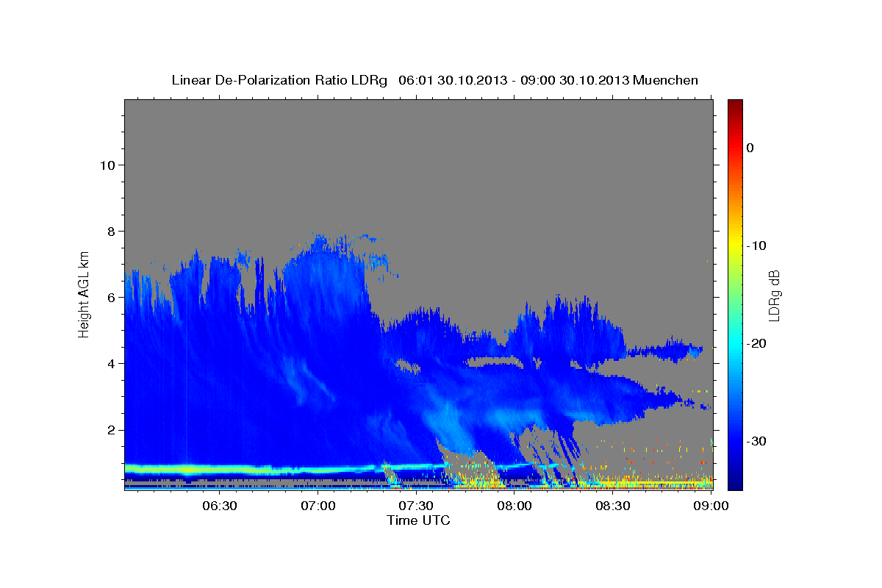Screen dimensions: 882x588
Task: Click the 08:00 time tick label
Action: click(514, 506)
